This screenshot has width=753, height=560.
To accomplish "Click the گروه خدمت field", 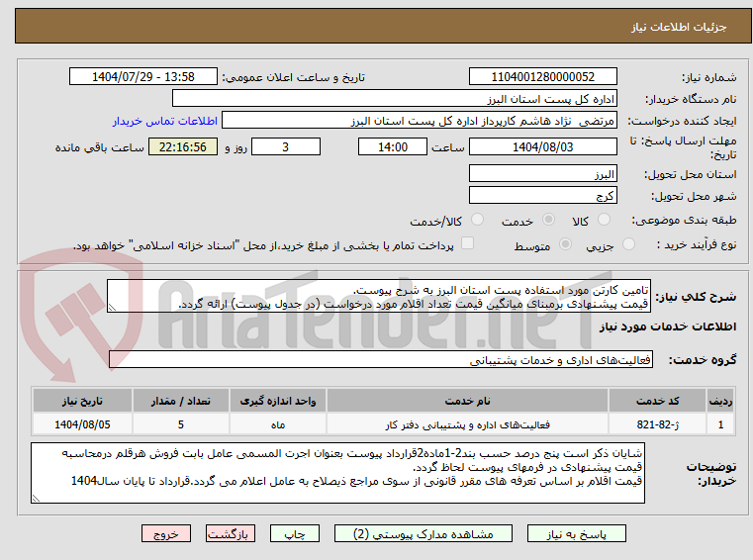I will (380, 360).
